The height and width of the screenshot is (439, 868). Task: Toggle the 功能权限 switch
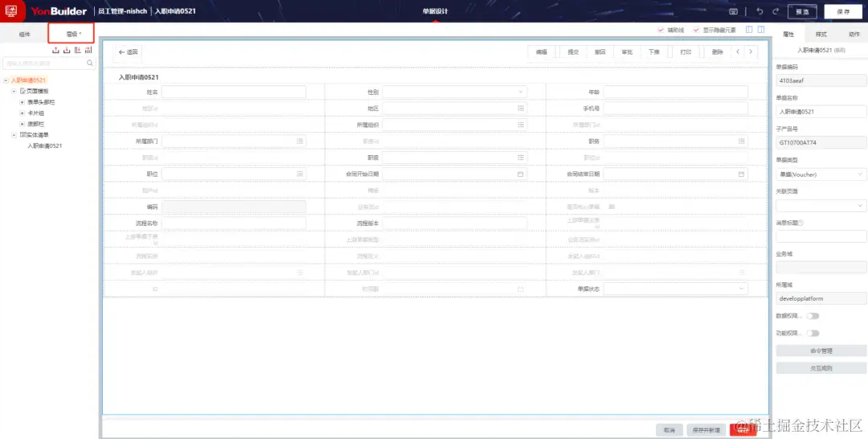click(812, 333)
